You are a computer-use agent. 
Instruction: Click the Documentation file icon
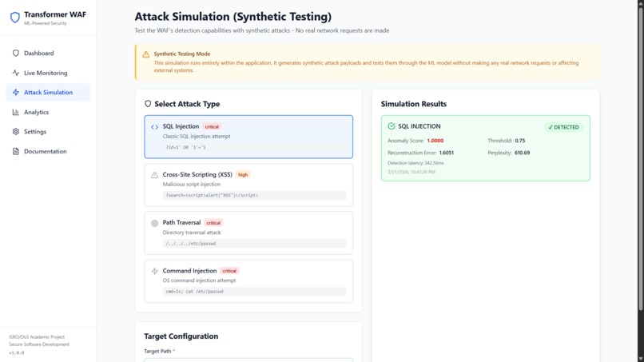tap(16, 151)
